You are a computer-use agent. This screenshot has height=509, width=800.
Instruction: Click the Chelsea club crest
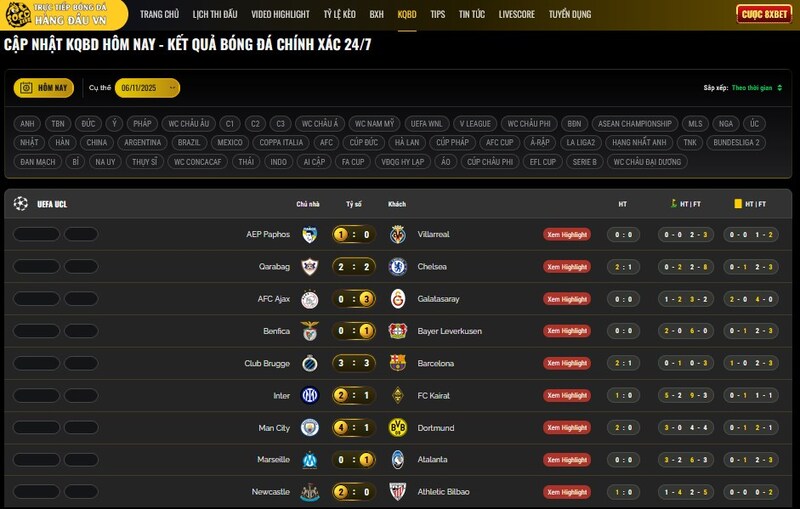tap(398, 267)
